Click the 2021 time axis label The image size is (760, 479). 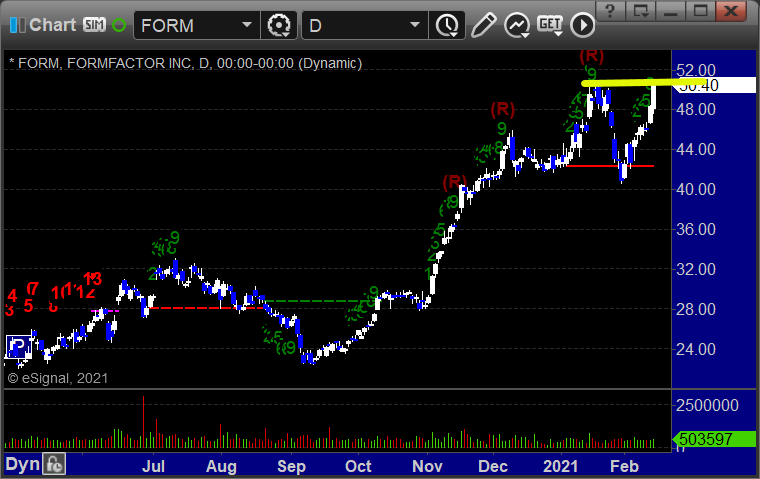coord(560,466)
